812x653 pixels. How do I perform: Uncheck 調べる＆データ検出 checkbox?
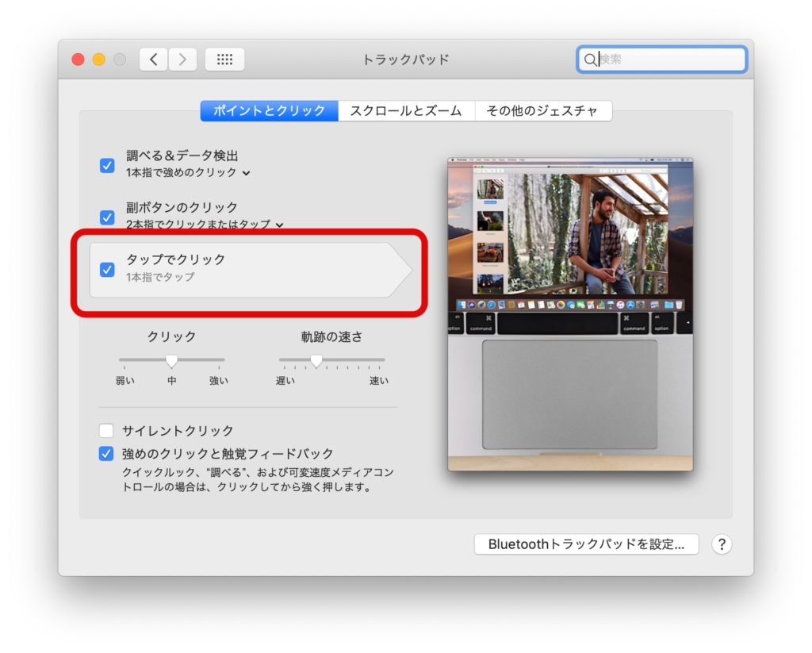[107, 165]
